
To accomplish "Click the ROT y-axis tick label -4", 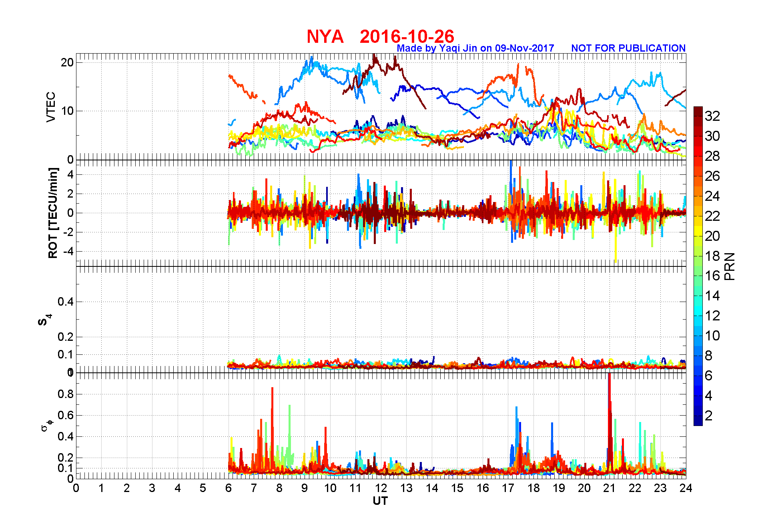I will 68,252.
